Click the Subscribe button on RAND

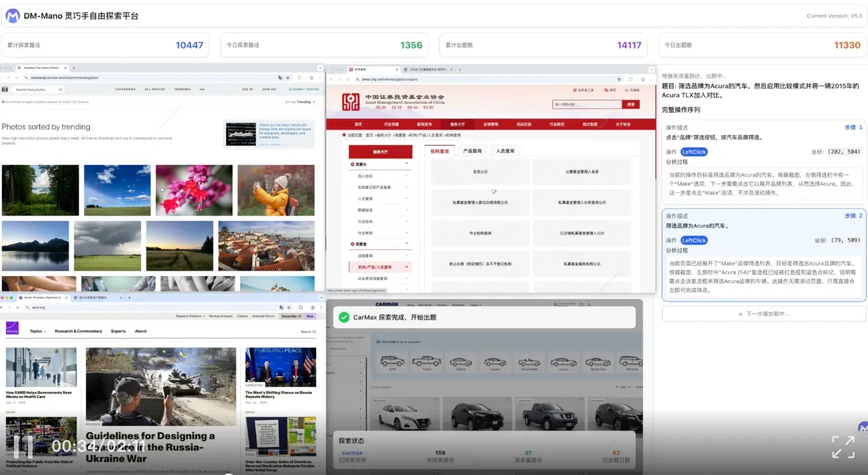tap(290, 316)
